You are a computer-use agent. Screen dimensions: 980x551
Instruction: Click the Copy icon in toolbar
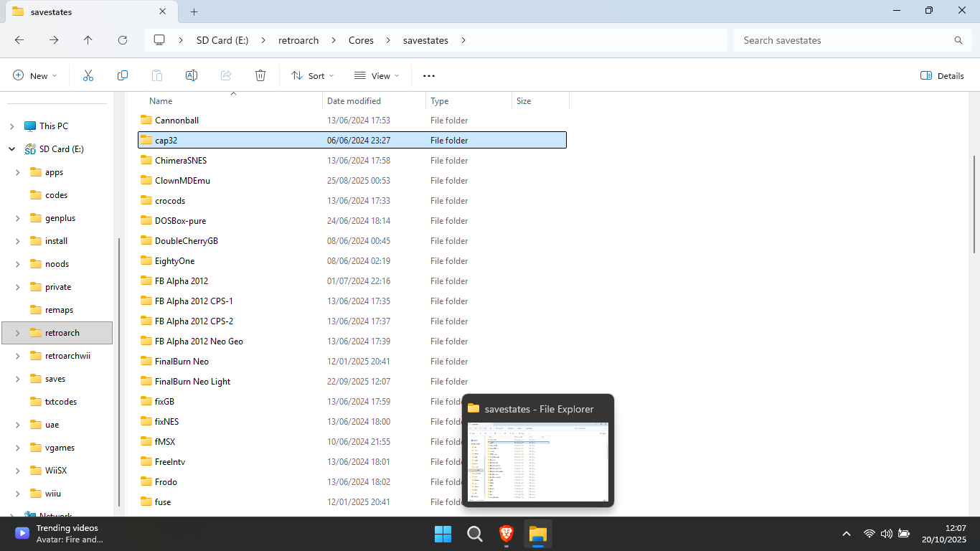(123, 75)
